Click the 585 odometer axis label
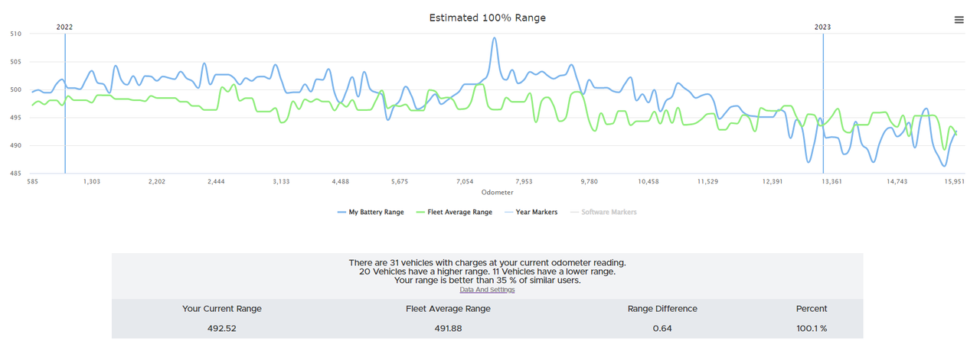980x341 pixels. click(x=32, y=182)
